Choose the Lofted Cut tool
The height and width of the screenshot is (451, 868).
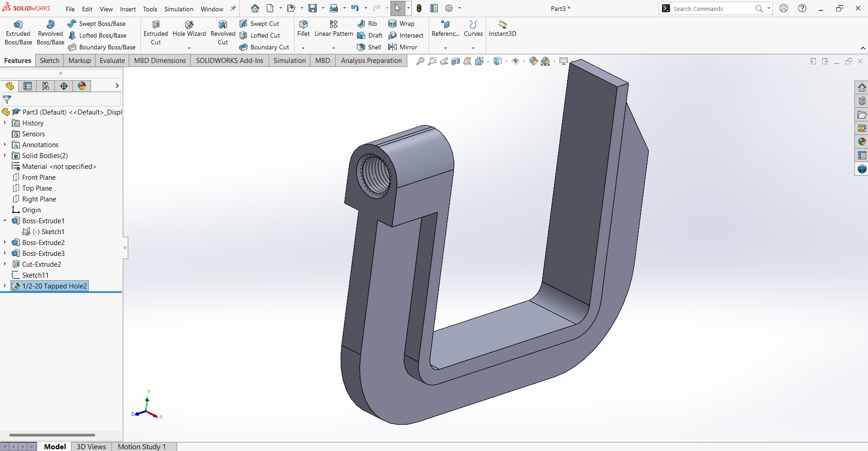[260, 35]
